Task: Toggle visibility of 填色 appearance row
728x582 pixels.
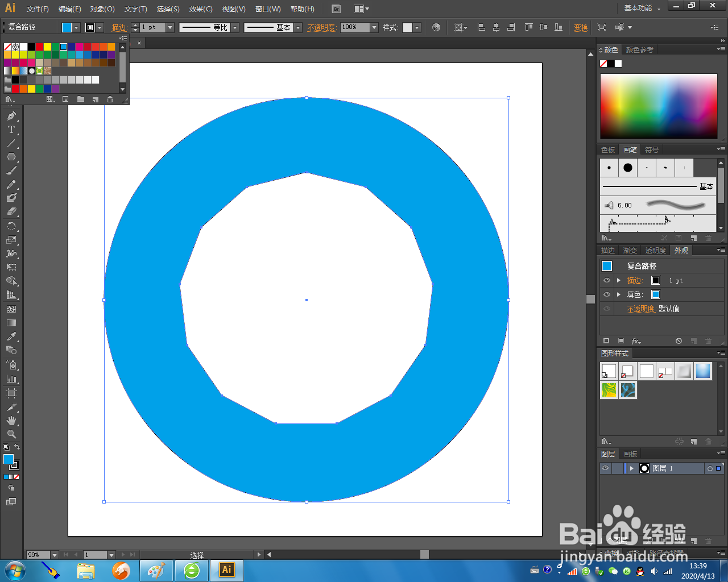Action: point(607,294)
